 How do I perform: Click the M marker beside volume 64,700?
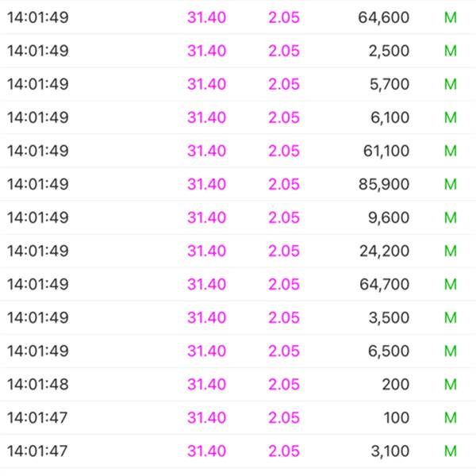tap(451, 284)
